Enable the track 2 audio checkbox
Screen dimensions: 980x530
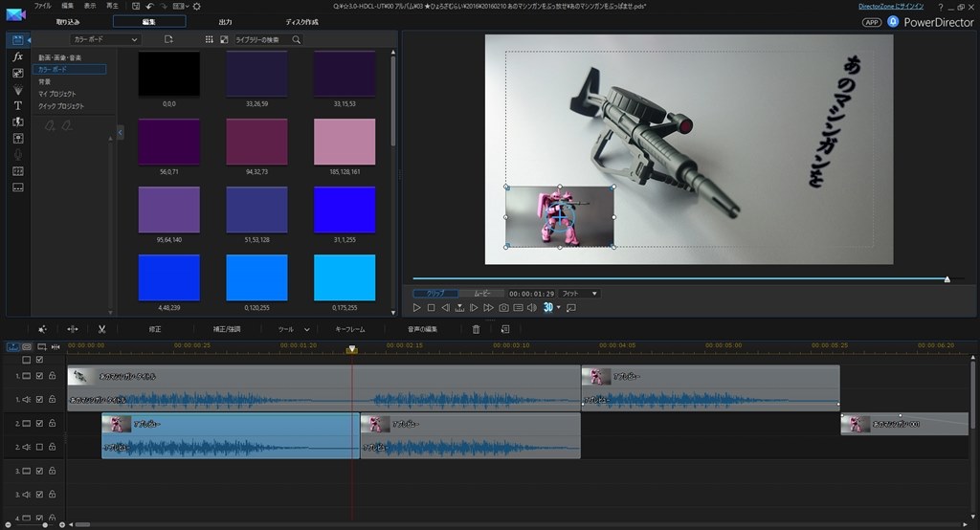pos(39,447)
